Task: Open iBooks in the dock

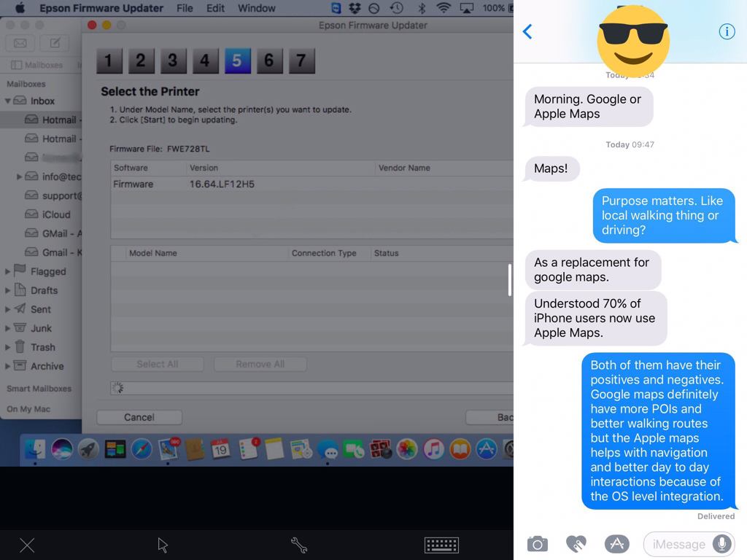Action: [460, 448]
